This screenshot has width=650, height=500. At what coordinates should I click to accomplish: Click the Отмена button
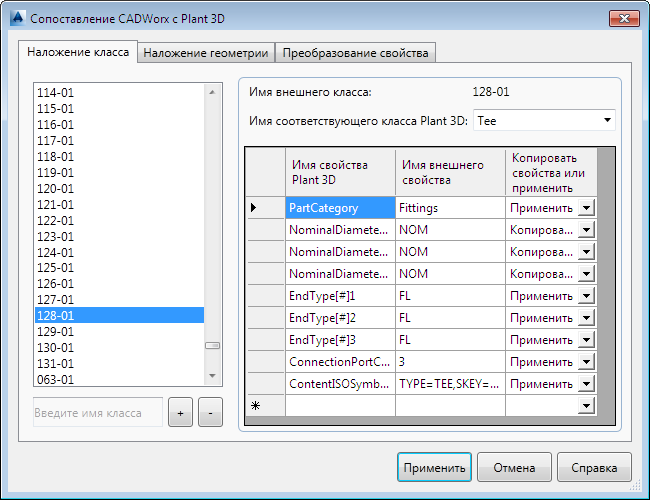pos(514,467)
